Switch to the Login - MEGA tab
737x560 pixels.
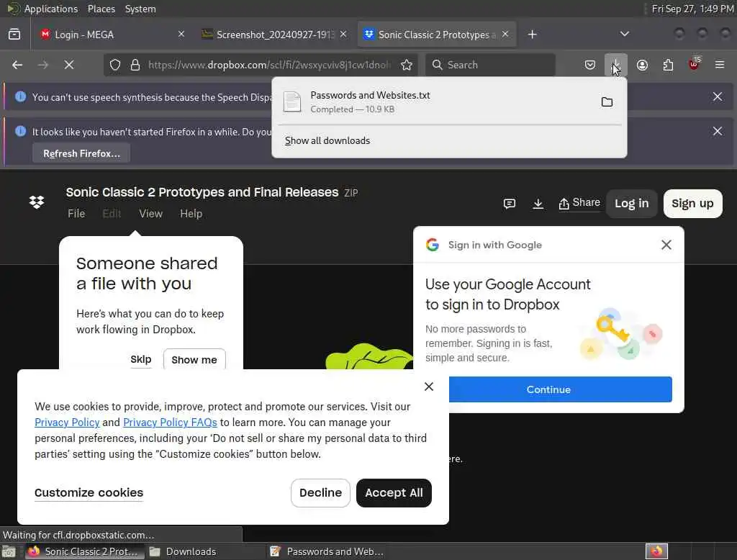tap(113, 35)
